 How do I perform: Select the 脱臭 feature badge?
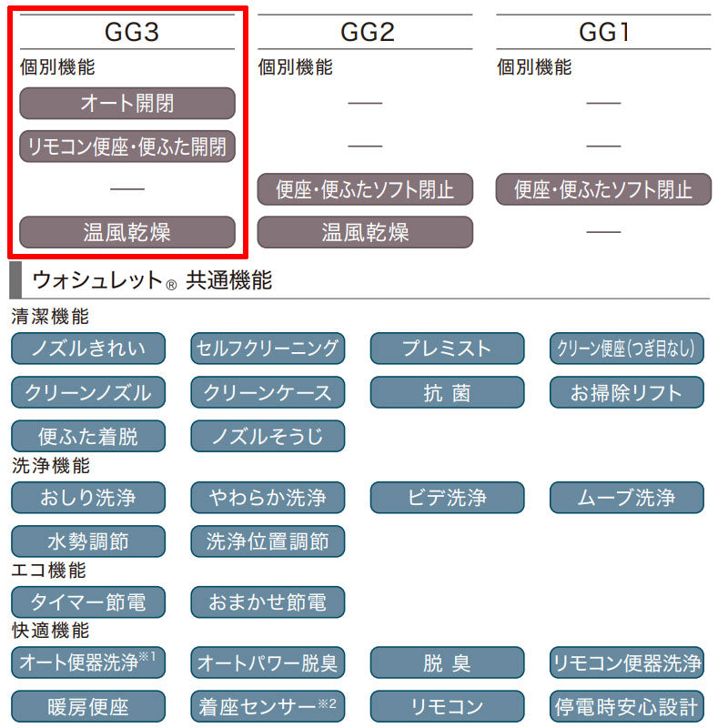coord(447,662)
